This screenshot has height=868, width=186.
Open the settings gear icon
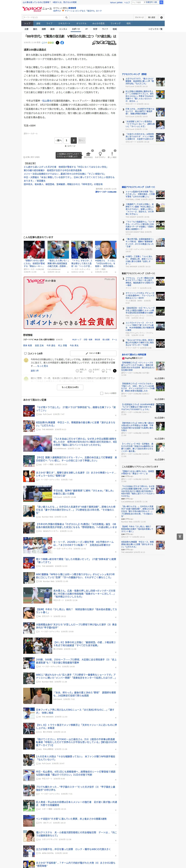click(x=161, y=18)
